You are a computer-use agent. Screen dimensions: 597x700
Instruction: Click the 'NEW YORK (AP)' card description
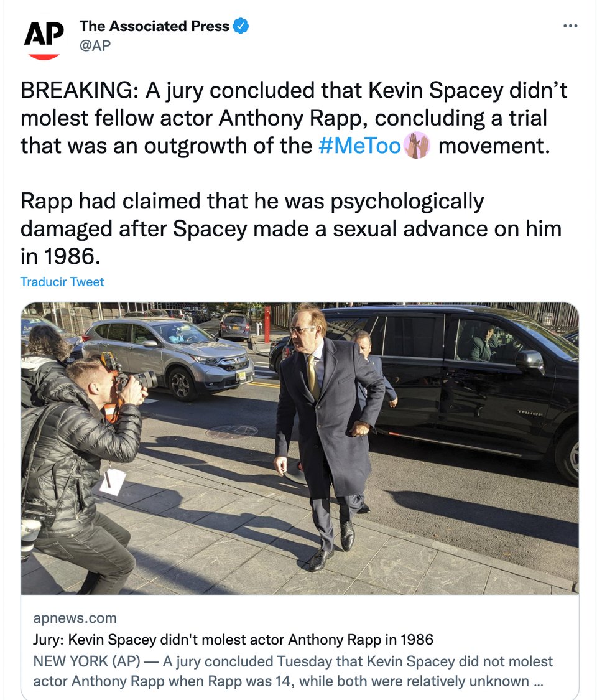coord(293,671)
